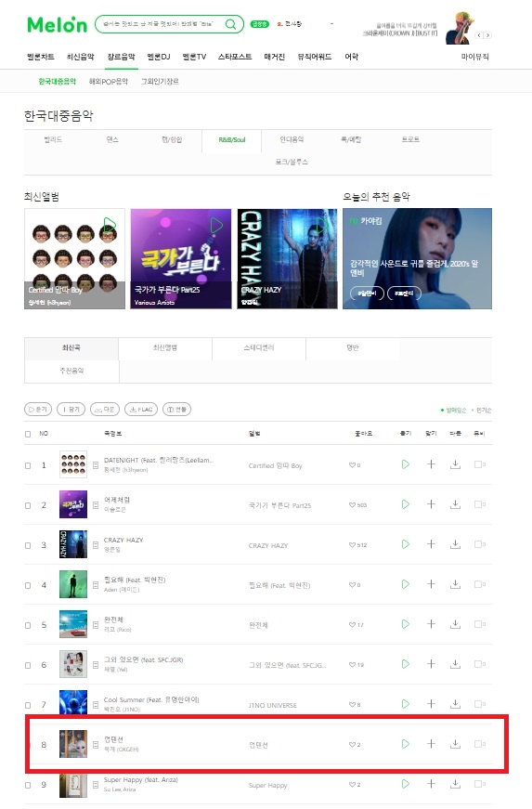The width and height of the screenshot is (532, 809).
Task: Like track 4 heart icon
Action: coord(352,584)
